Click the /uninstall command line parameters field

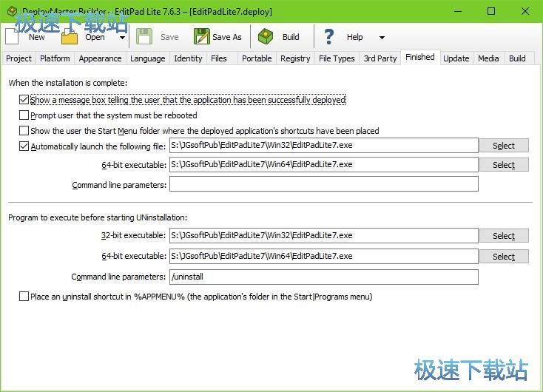click(x=324, y=277)
